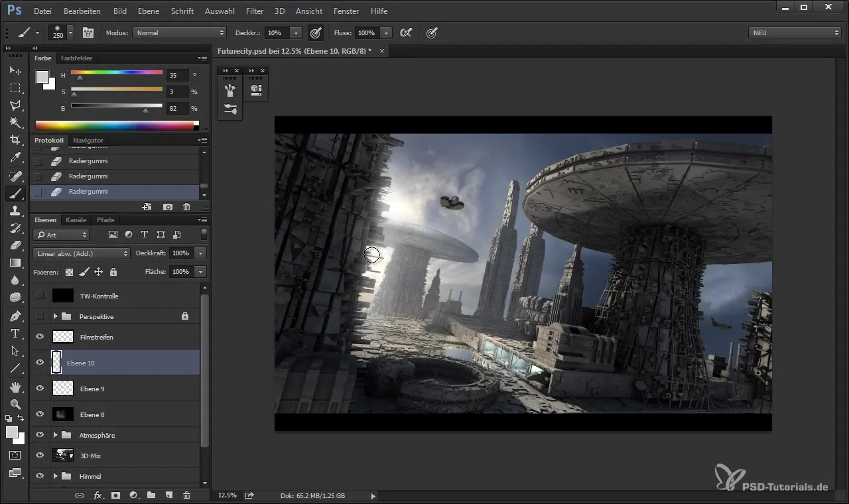This screenshot has width=849, height=504.
Task: Select the Path Selection tool
Action: point(15,350)
